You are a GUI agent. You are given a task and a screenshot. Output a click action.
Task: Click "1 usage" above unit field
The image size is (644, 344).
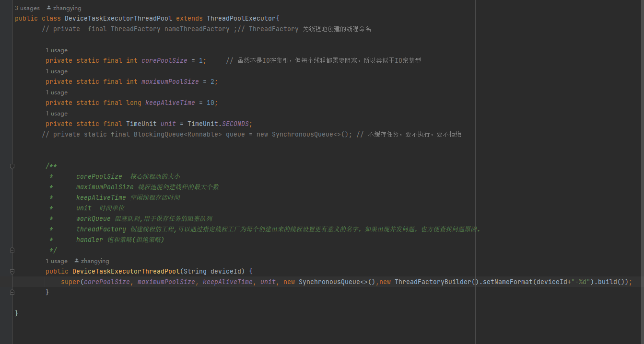click(x=57, y=113)
